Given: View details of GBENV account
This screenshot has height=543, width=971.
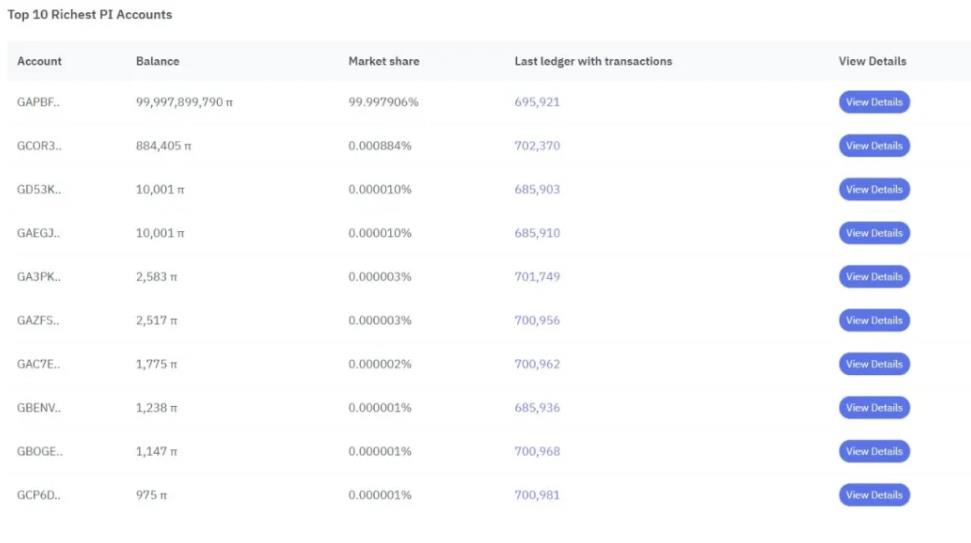Looking at the screenshot, I should pos(874,407).
